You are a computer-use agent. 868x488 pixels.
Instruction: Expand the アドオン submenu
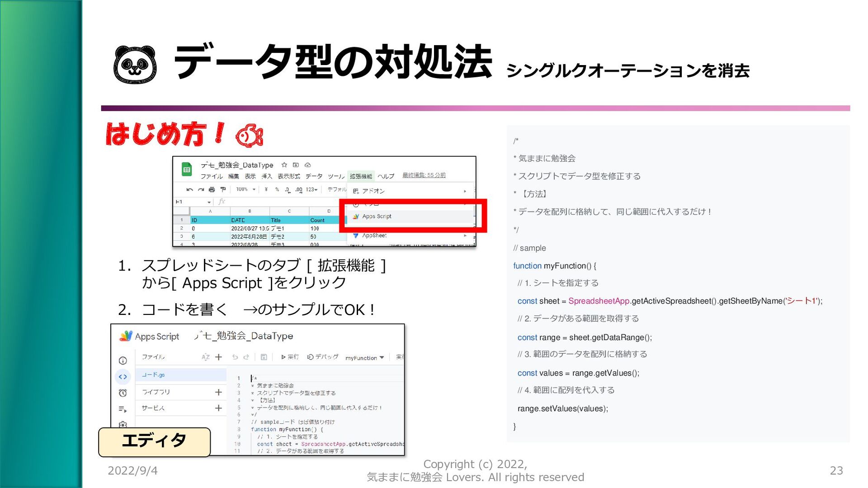[x=410, y=191]
